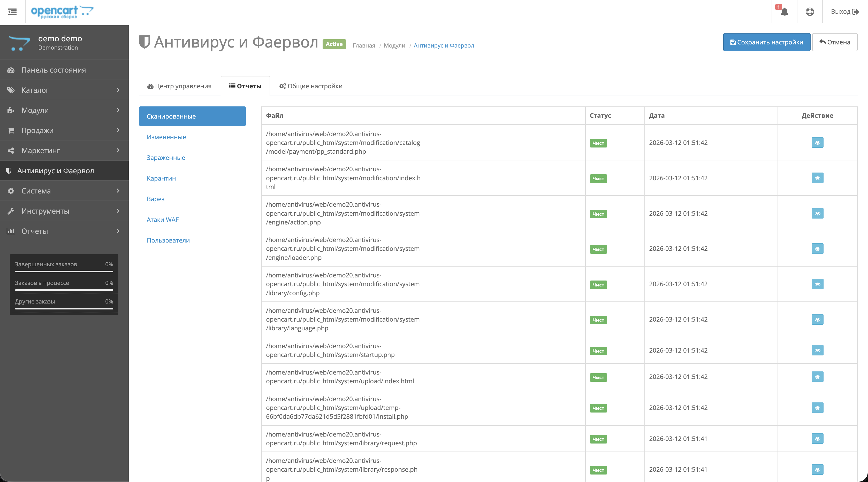Open the Зараженные report list
This screenshot has width=868, height=482.
(x=166, y=158)
